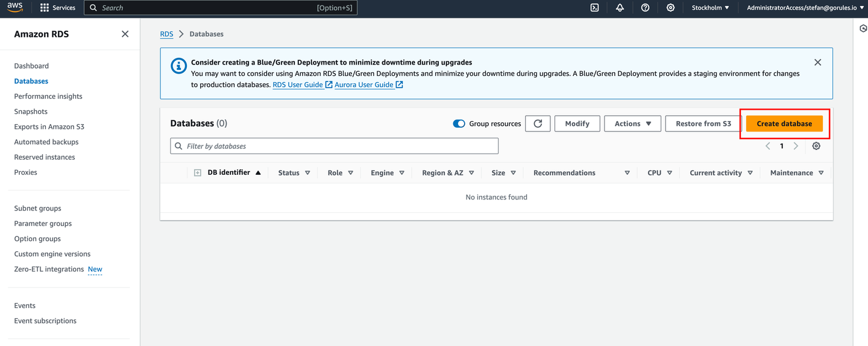Open Parameter groups
The width and height of the screenshot is (868, 346).
click(43, 224)
